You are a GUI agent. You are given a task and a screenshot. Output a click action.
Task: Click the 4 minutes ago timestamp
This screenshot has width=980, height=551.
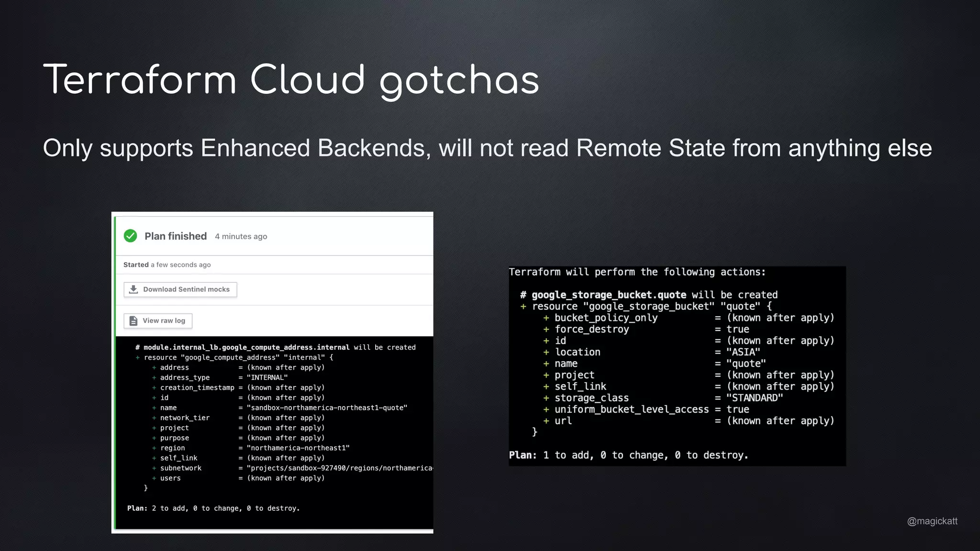pos(241,237)
